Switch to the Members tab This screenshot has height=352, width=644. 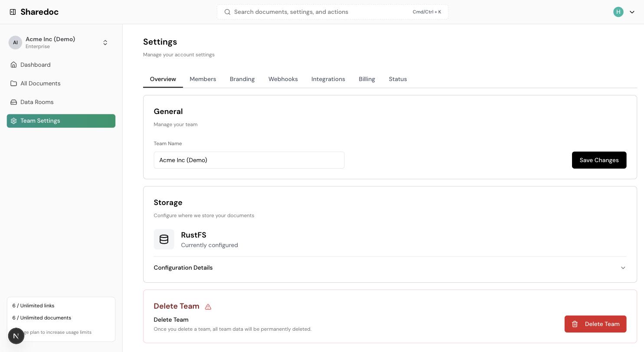(203, 79)
